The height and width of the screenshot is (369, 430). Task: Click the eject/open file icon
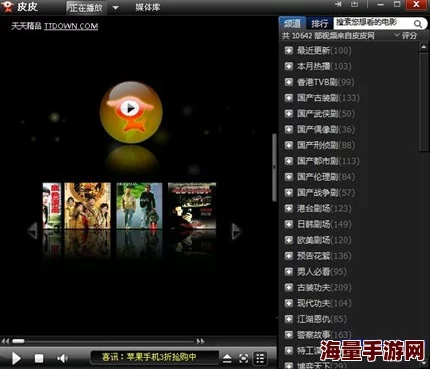point(227,358)
